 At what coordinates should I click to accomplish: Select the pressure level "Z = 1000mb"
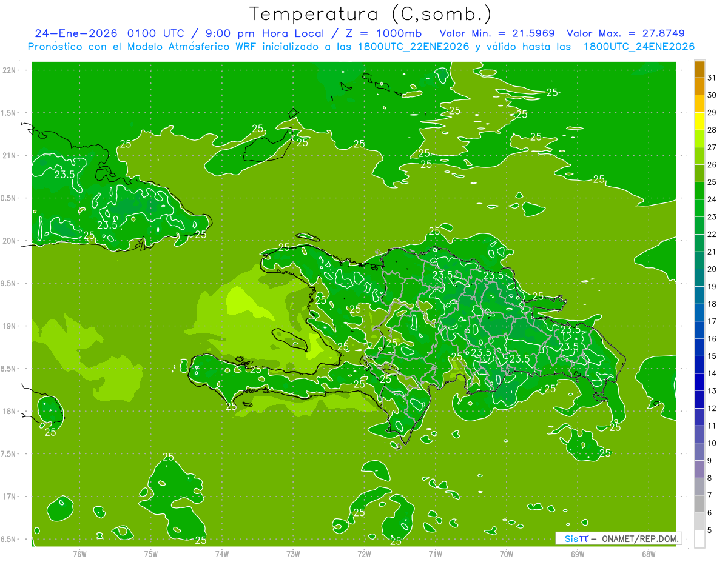point(383,33)
